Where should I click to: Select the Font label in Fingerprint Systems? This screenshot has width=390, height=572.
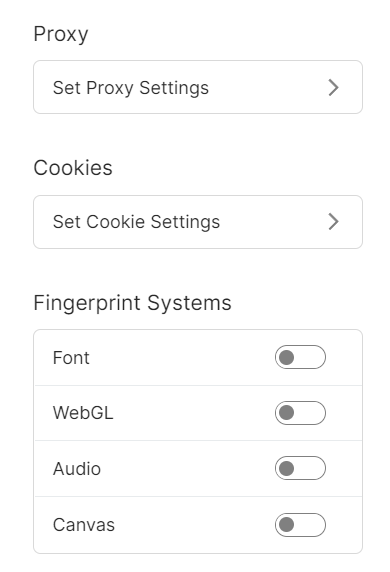pyautogui.click(x=71, y=358)
